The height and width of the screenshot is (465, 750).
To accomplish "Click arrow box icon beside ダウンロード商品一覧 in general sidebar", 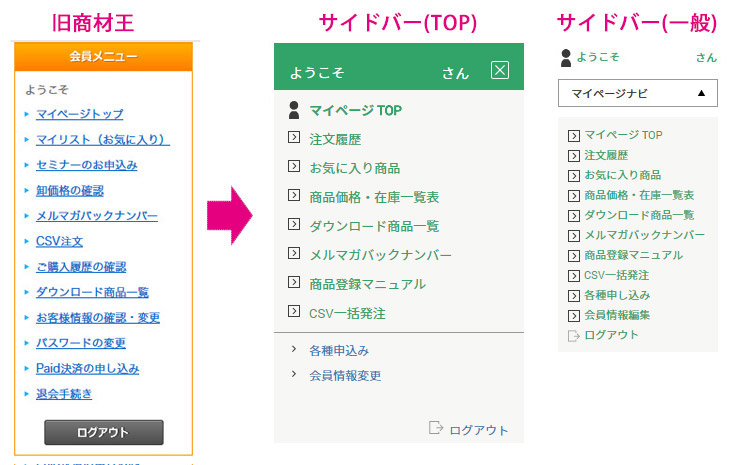I will [574, 216].
